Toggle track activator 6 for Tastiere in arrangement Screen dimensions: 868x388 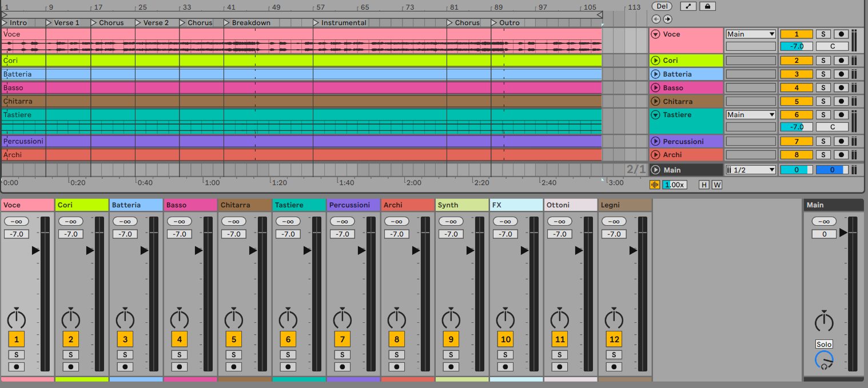[x=797, y=115]
